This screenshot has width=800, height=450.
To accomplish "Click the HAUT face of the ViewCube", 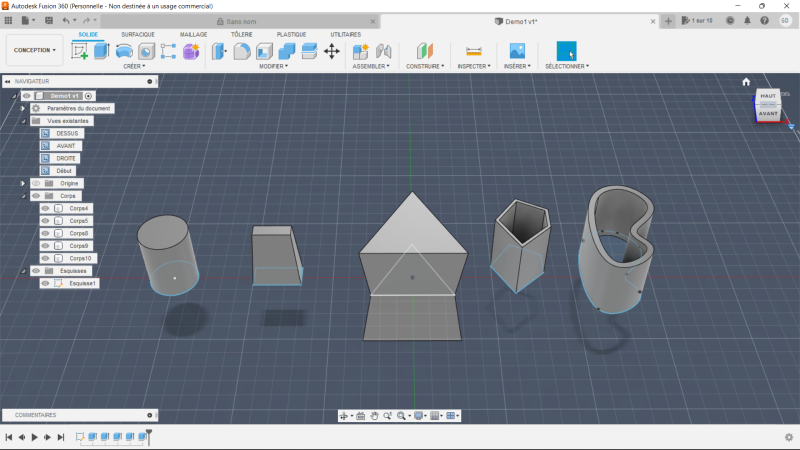I will 768,96.
